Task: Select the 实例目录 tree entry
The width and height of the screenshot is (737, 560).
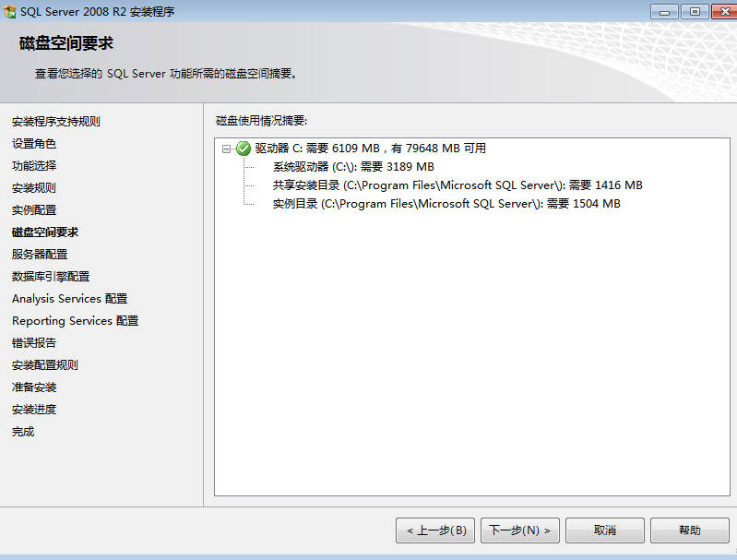Action: click(x=446, y=204)
